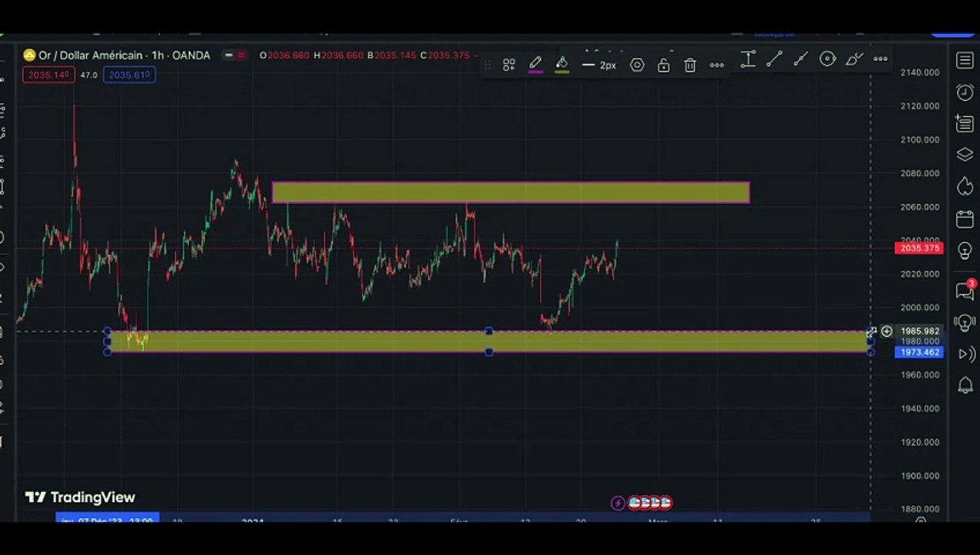This screenshot has width=980, height=555.
Task: Expand more options in rectangle toolbar
Action: coord(717,66)
